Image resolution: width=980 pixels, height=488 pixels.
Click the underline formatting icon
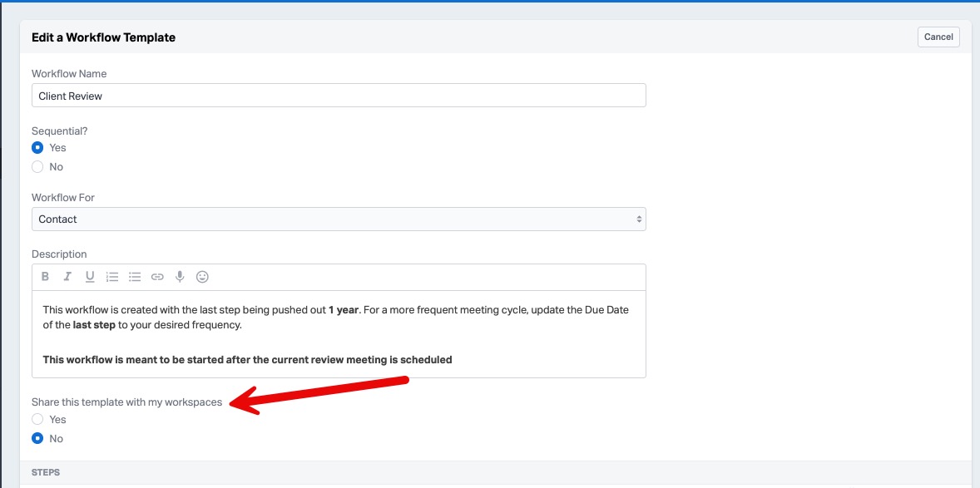[90, 277]
